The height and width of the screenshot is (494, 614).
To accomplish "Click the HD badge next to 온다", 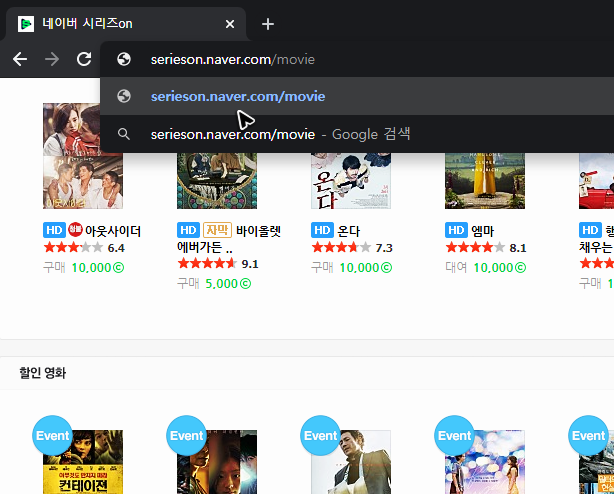I will (322, 230).
